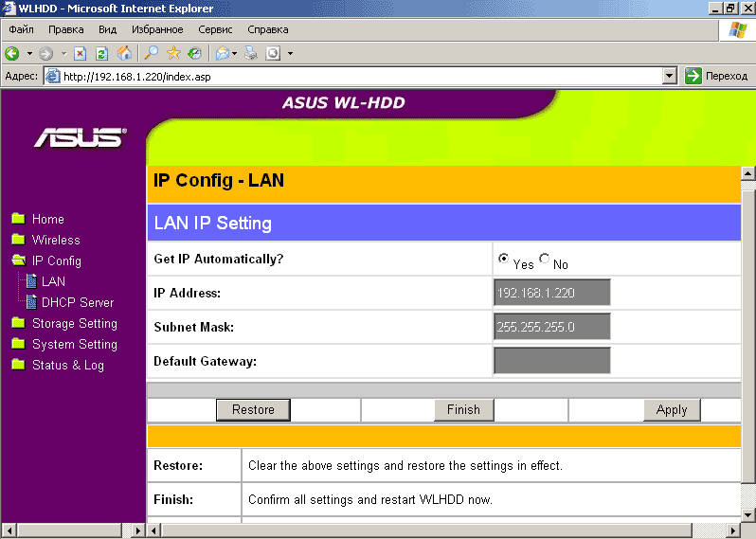Open the Edit icon dropdown arrow
The image size is (756, 539).
tap(290, 53)
